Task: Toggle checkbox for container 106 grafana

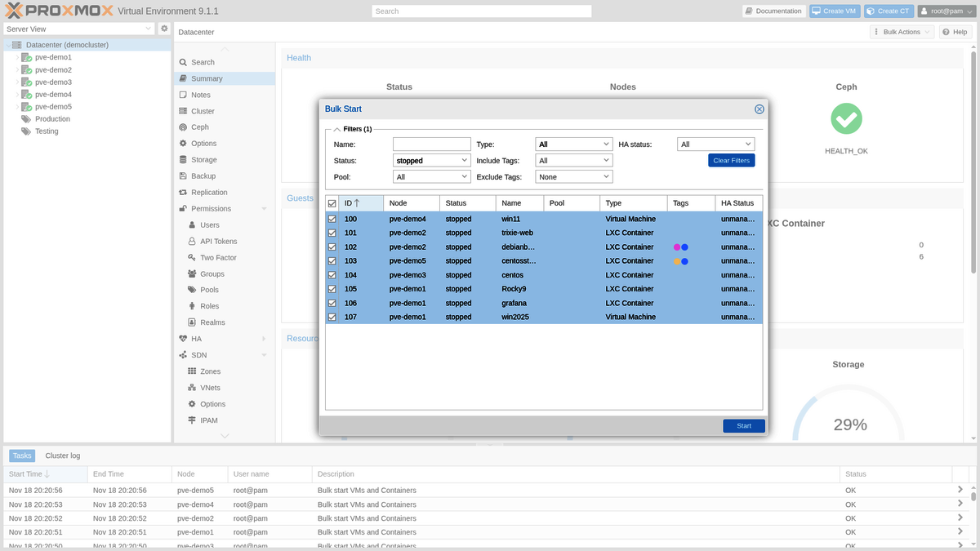Action: (x=332, y=303)
